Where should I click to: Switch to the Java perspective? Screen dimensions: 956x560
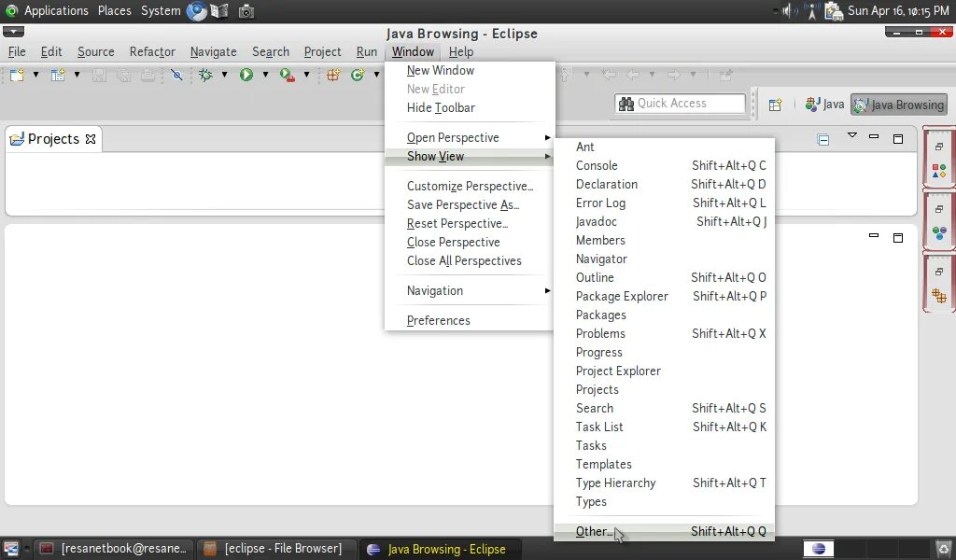pos(824,105)
